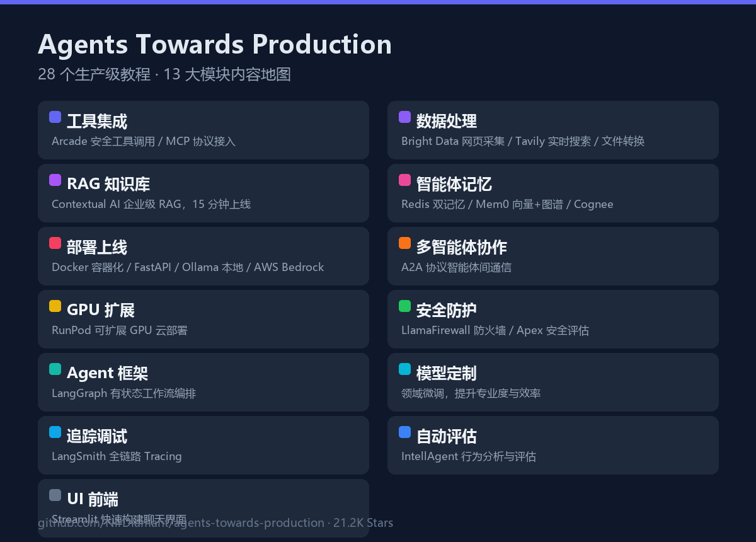This screenshot has width=756, height=542.
Task: Click the cyan square beside 模型定制
Action: click(404, 369)
